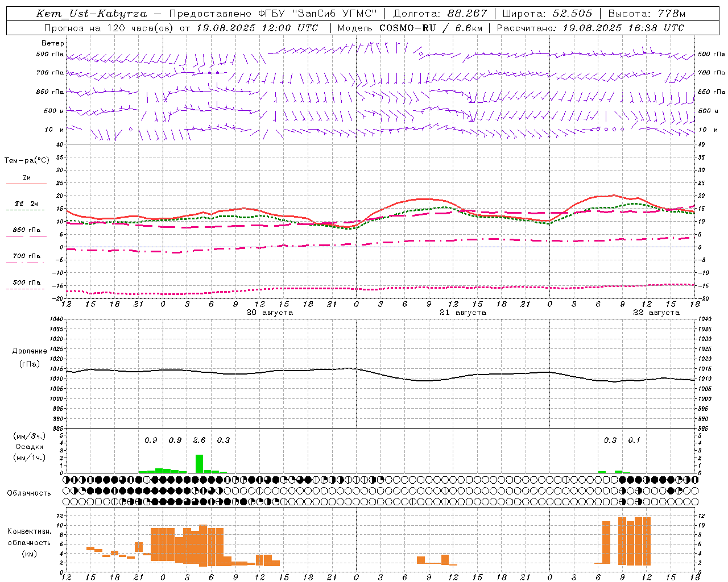The width and height of the screenshot is (728, 582).
Task: Click the 2.6 precipitation total value
Action: coord(199,440)
